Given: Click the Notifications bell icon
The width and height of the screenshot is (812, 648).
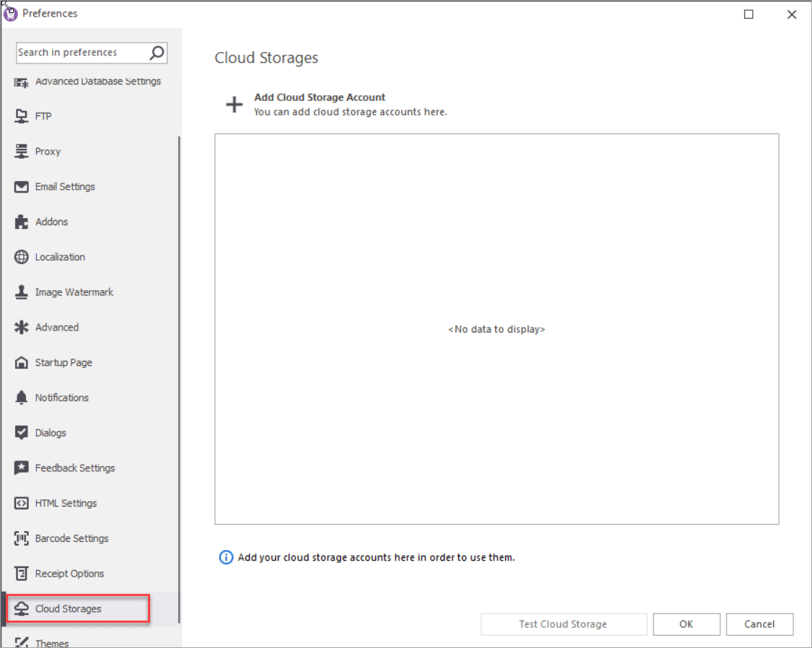Looking at the screenshot, I should pyautogui.click(x=21, y=398).
